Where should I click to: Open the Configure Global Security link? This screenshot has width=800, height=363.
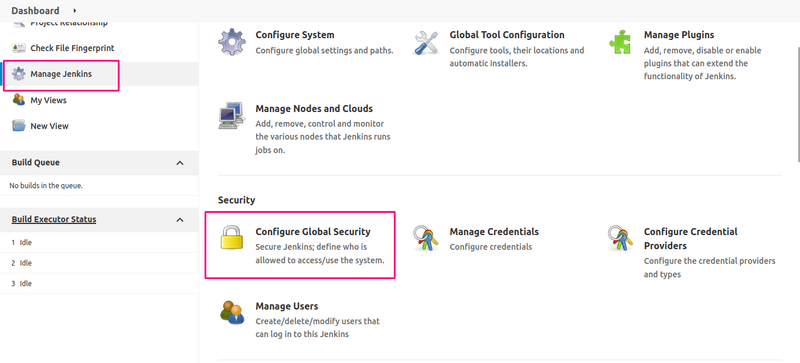pyautogui.click(x=313, y=232)
